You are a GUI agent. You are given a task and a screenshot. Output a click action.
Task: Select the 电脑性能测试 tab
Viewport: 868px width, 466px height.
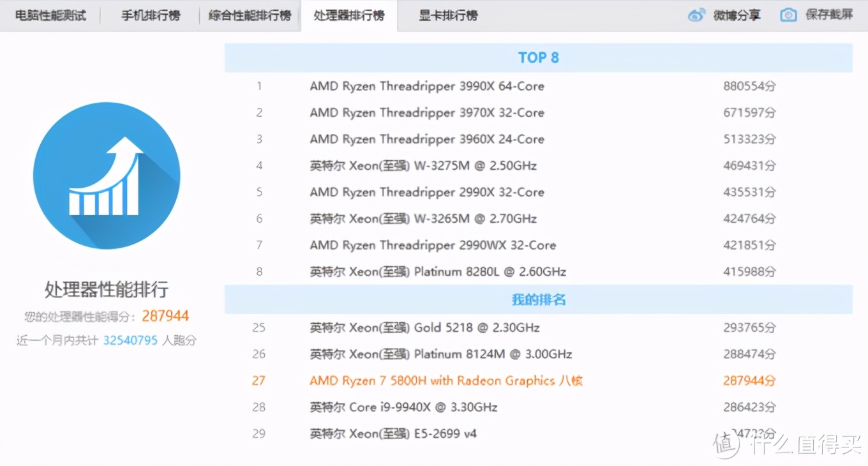coord(51,15)
